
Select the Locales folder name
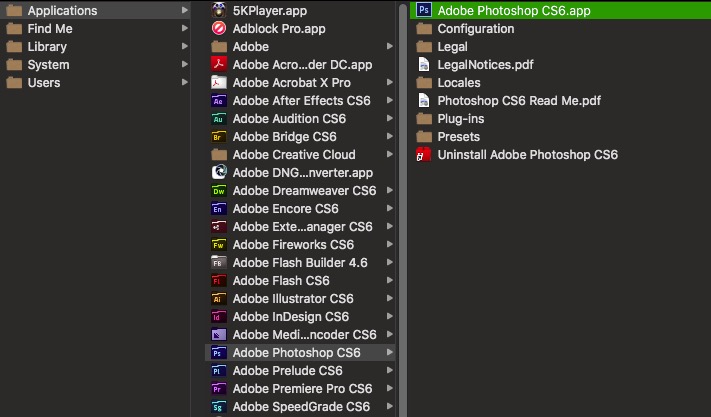point(459,83)
